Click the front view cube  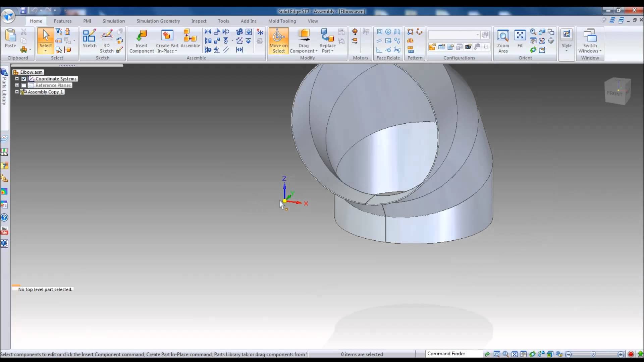pos(618,91)
